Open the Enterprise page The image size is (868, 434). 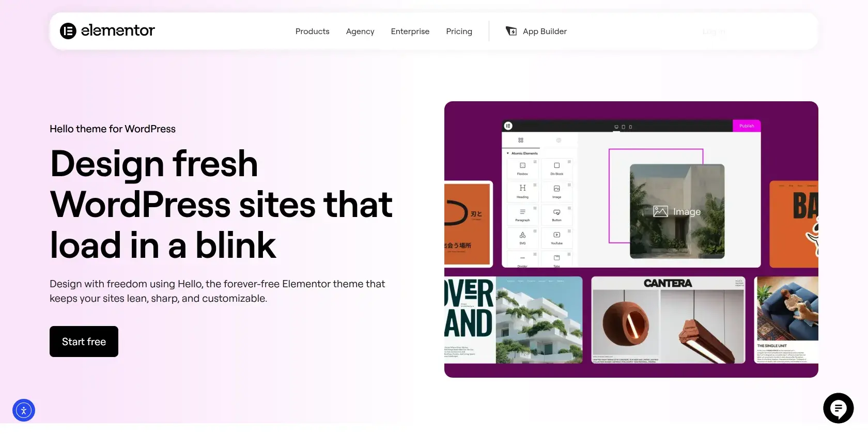pos(410,32)
